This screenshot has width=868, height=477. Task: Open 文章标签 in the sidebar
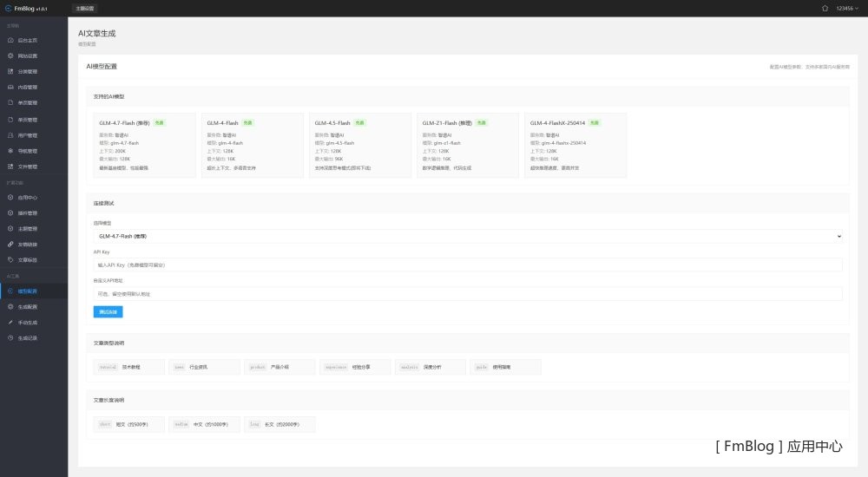(x=27, y=260)
